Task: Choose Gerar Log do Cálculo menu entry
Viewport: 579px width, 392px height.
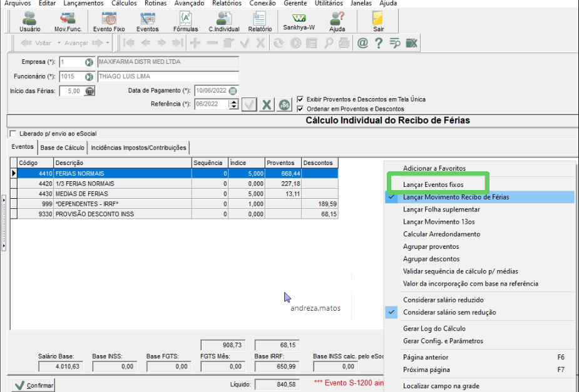Action: (434, 329)
